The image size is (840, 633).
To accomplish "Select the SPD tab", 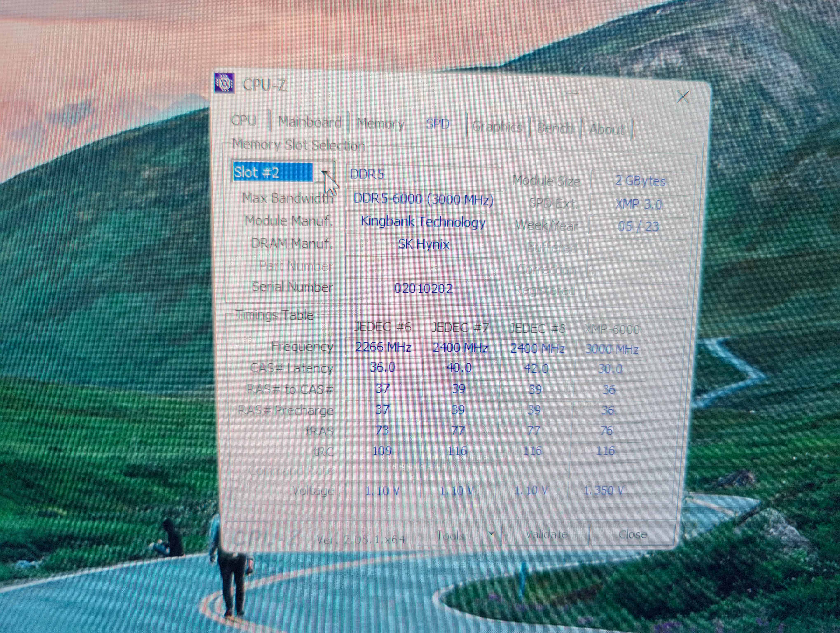I will [437, 124].
